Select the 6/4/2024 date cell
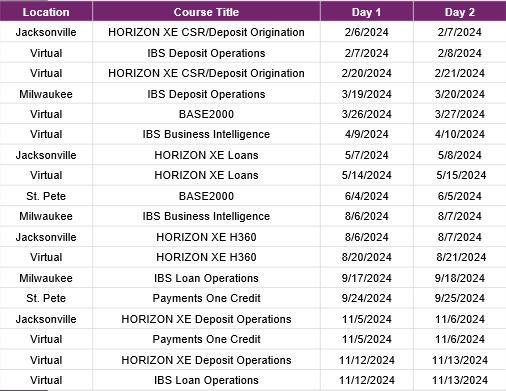The width and height of the screenshot is (506, 391). (x=367, y=196)
